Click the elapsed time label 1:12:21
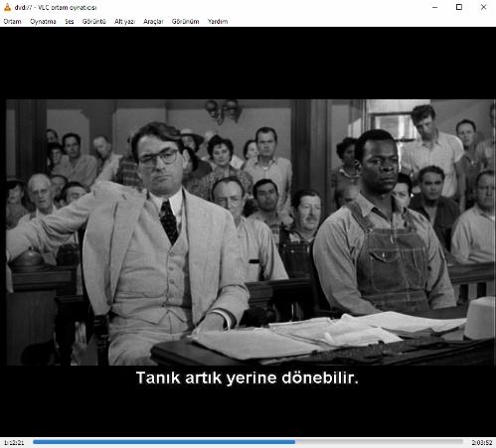 pyautogui.click(x=14, y=442)
